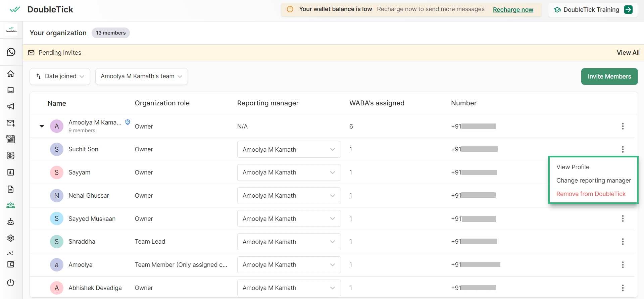Click the wallet icon in sidebar

(x=11, y=264)
